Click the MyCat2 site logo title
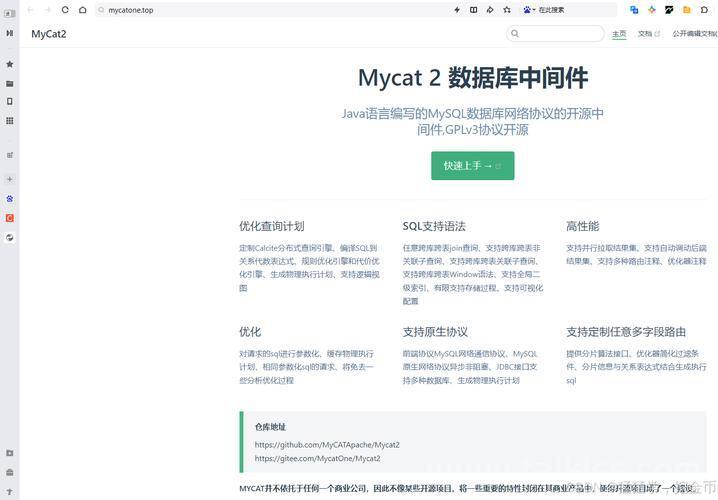Image resolution: width=718 pixels, height=500 pixels. [x=49, y=34]
